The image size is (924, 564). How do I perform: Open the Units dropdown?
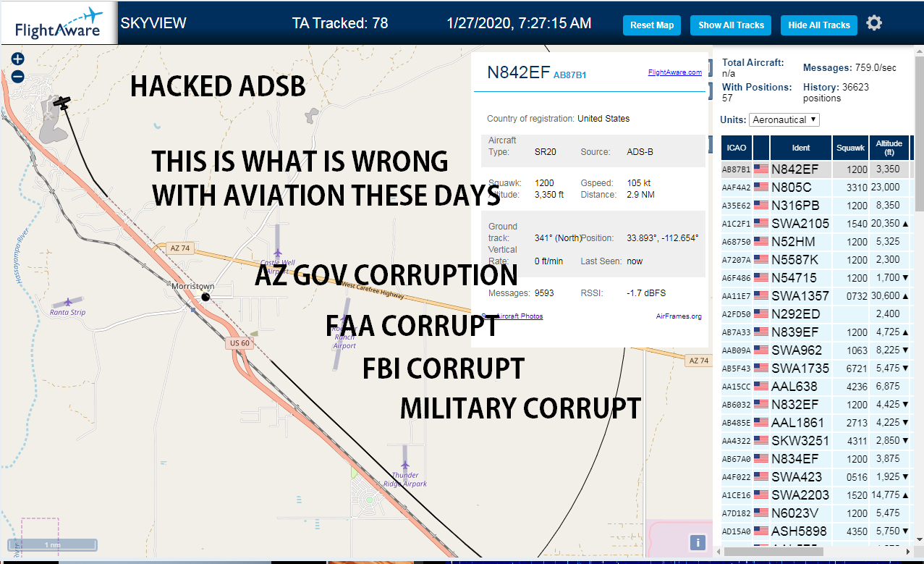784,119
